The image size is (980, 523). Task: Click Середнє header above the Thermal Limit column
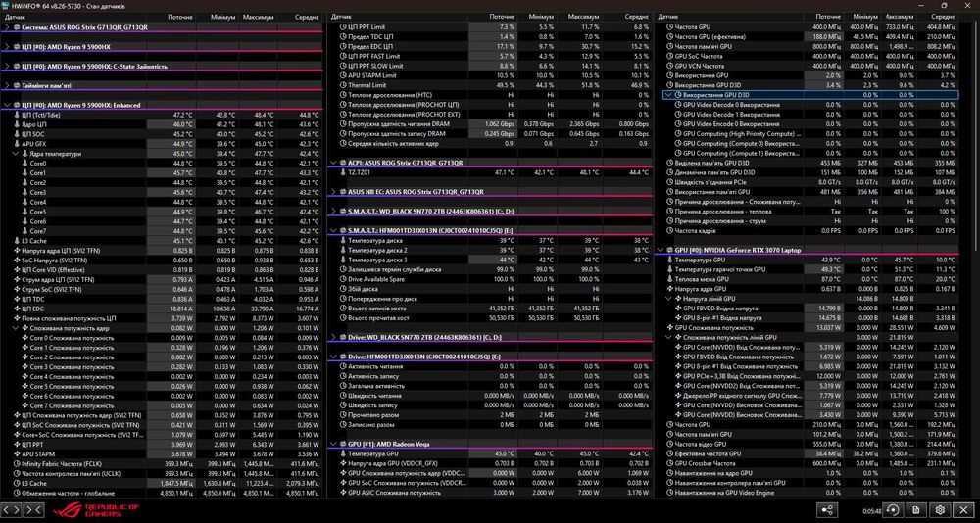[636, 17]
